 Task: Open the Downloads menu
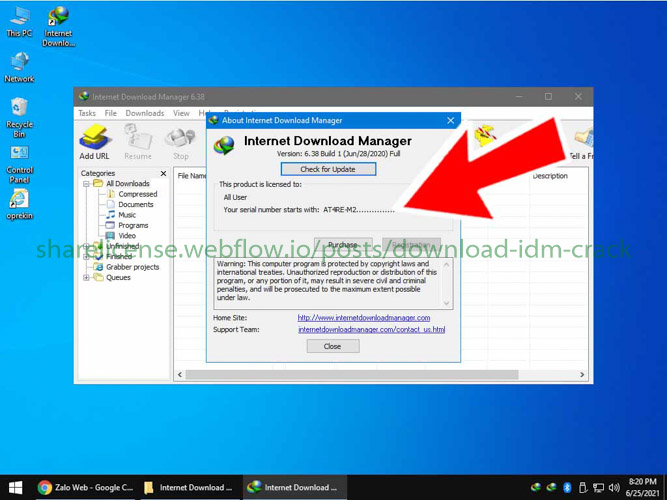point(145,113)
